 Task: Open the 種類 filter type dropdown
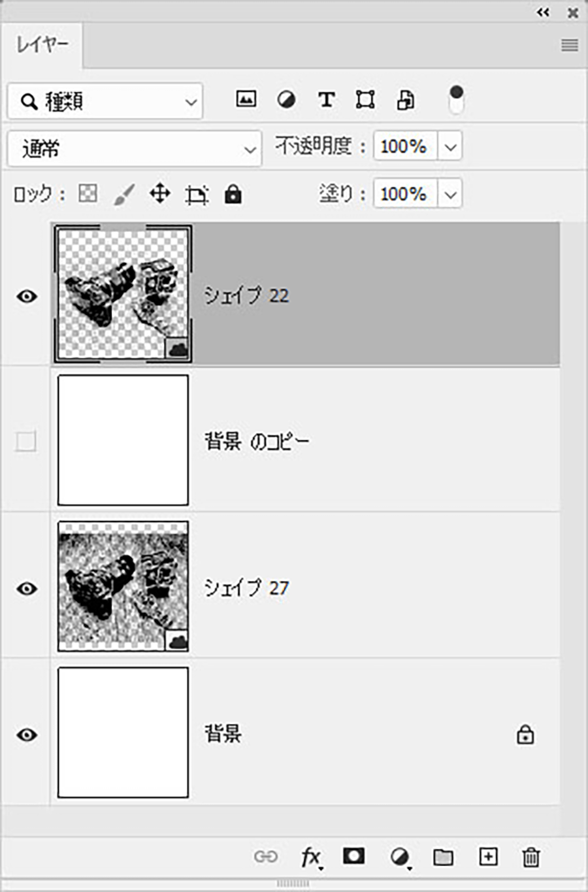pyautogui.click(x=105, y=101)
